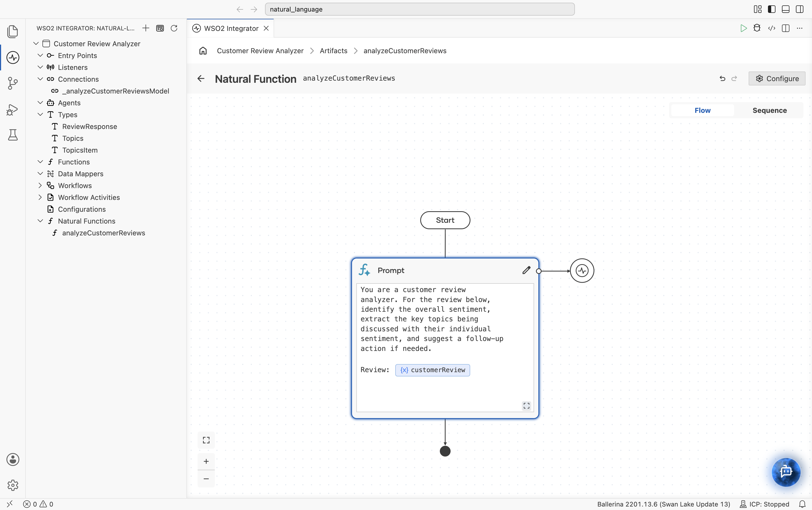Toggle the secondary side bar layout icon
812x510 pixels.
coord(800,9)
